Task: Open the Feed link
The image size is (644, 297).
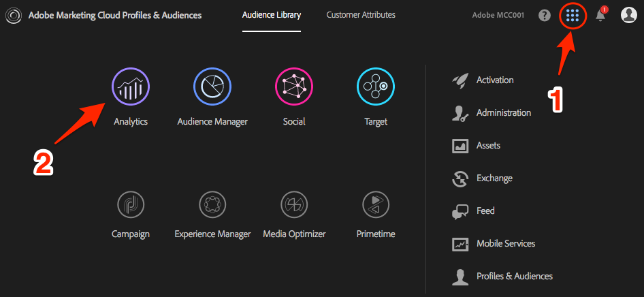Action: tap(485, 210)
